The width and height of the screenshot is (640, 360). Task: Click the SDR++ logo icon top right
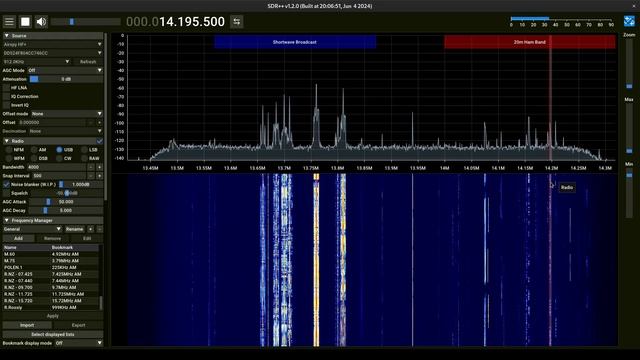pyautogui.click(x=629, y=21)
